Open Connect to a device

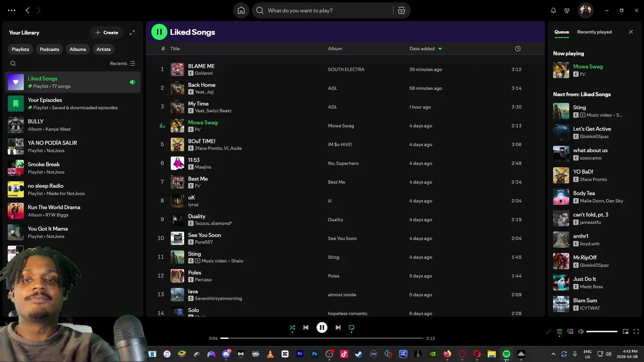click(570, 331)
